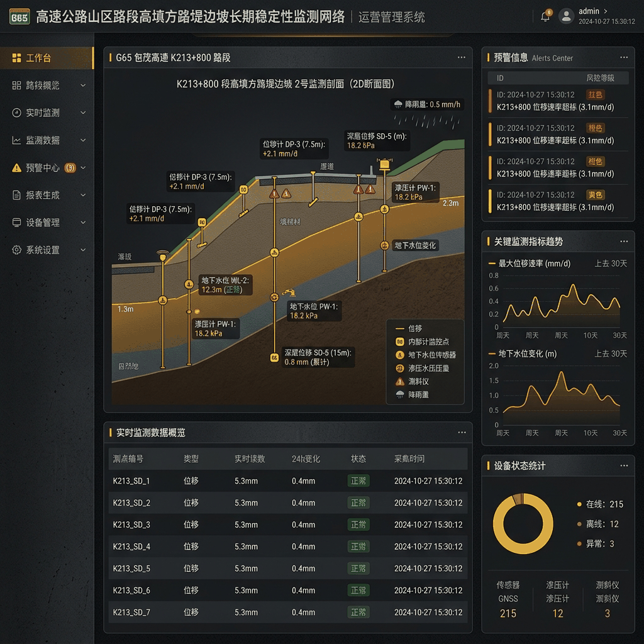Image resolution: width=644 pixels, height=644 pixels.
Task: Click the SD-5 (15m) deep displacement sensor marker
Action: (x=274, y=358)
